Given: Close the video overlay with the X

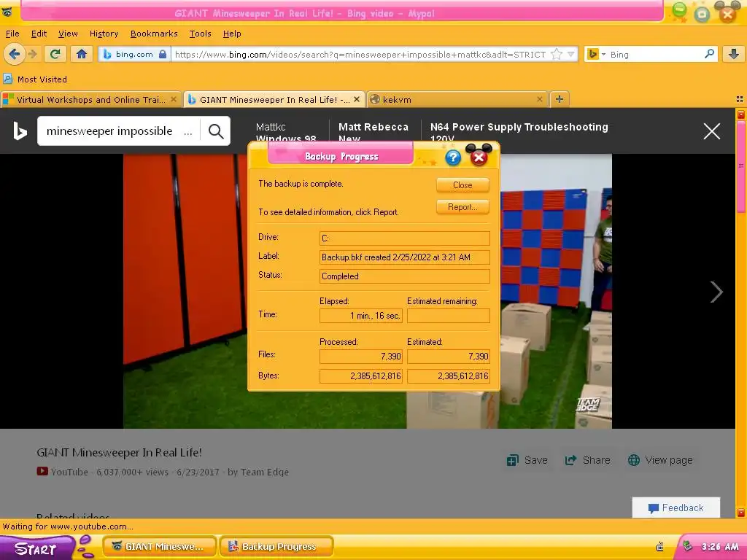Looking at the screenshot, I should pos(712,131).
